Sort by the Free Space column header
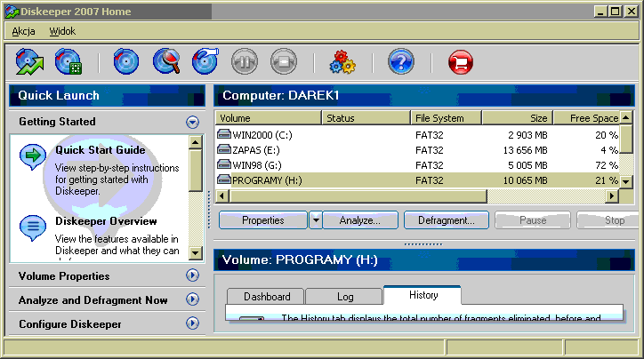644x359 pixels. pyautogui.click(x=587, y=118)
